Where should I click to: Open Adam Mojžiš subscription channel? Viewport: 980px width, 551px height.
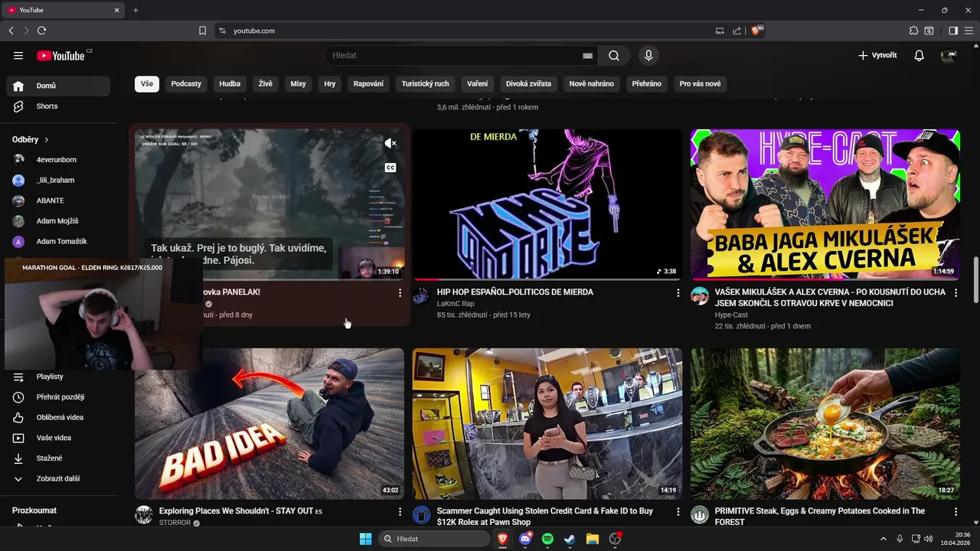58,221
